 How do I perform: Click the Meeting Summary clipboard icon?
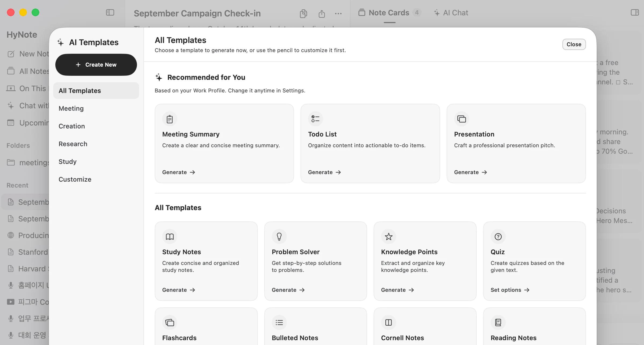click(170, 119)
